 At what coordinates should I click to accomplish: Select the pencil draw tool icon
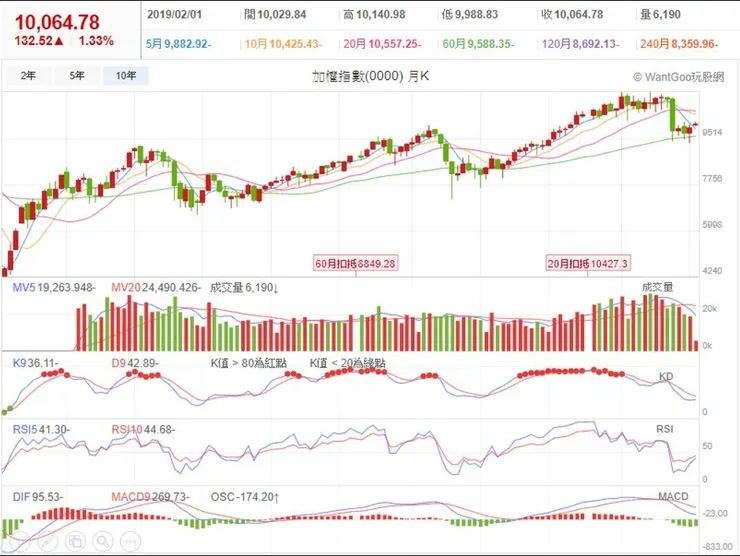(47, 541)
